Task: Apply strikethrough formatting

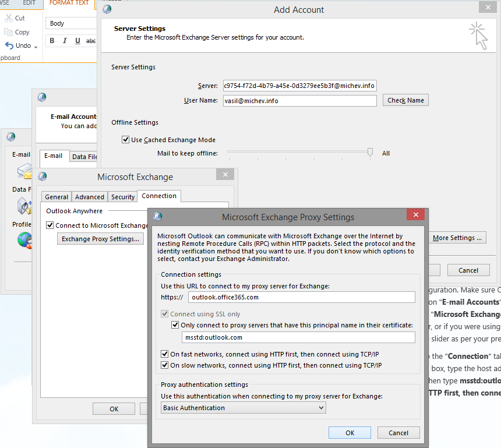Action: coord(91,41)
